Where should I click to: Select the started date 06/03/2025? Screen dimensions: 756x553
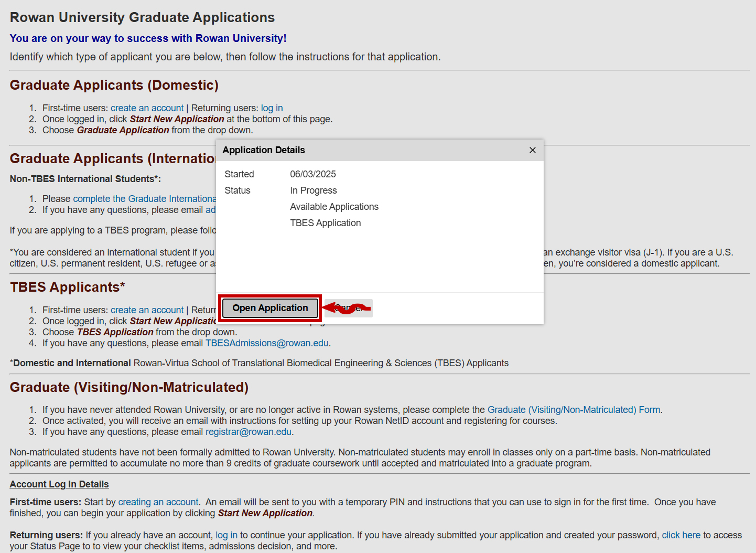point(313,174)
